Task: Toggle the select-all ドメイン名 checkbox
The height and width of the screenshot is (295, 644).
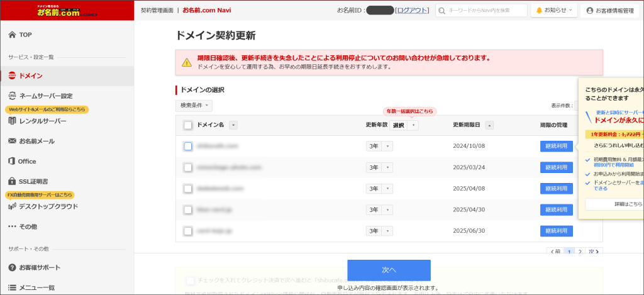Action: coord(188,125)
